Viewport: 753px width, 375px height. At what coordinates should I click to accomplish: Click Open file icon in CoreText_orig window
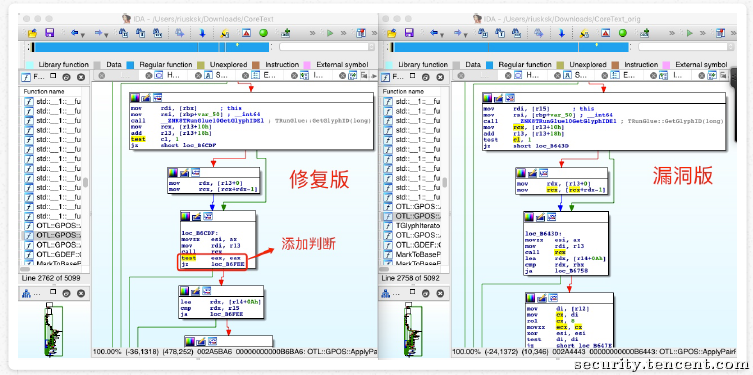click(391, 33)
